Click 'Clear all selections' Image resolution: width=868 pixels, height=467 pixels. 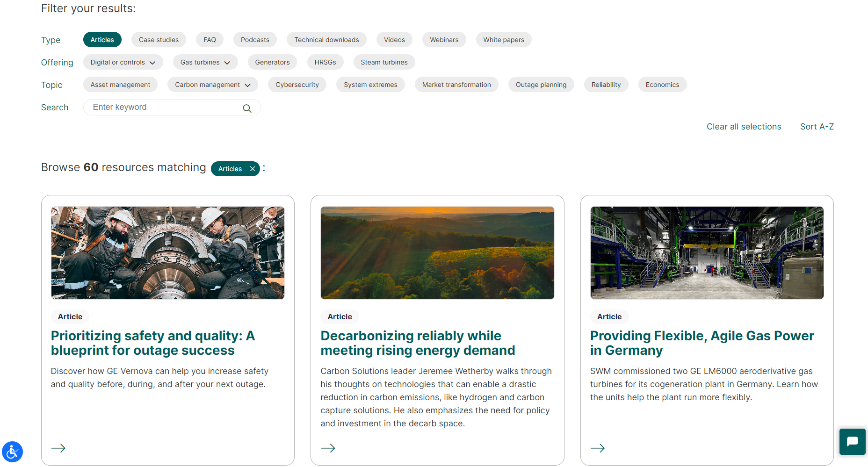click(744, 126)
